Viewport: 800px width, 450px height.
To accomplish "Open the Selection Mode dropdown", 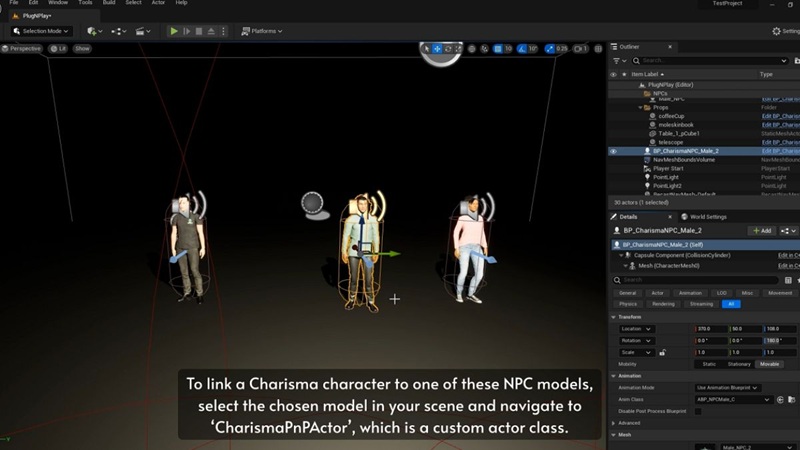I will (x=41, y=31).
